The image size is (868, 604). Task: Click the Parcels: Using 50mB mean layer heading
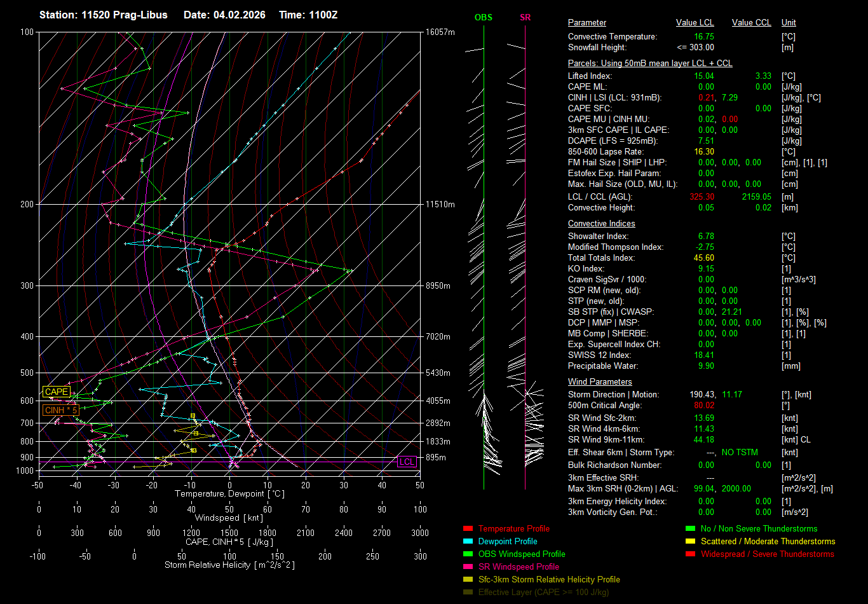tap(649, 64)
